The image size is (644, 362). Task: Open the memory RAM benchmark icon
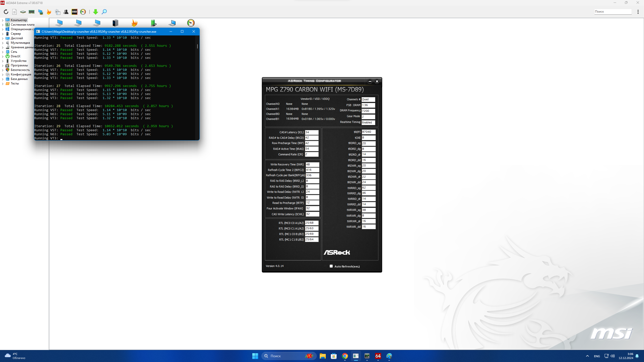point(31,12)
